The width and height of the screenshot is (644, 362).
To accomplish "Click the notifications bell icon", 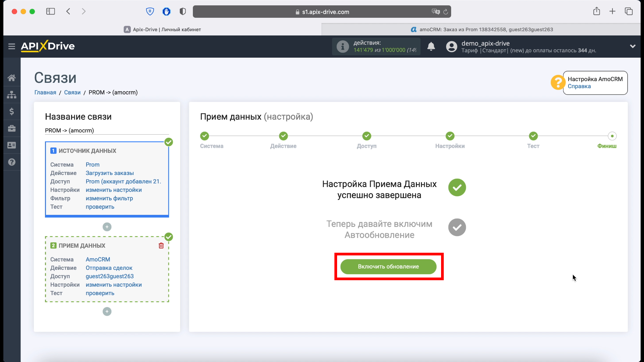I will 431,46.
